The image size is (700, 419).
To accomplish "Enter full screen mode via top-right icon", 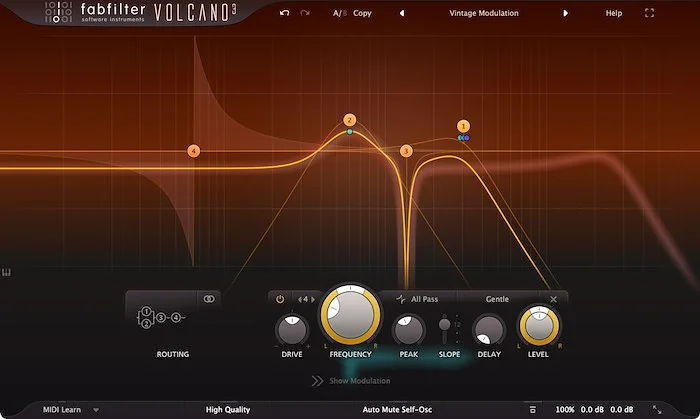I will [x=650, y=14].
